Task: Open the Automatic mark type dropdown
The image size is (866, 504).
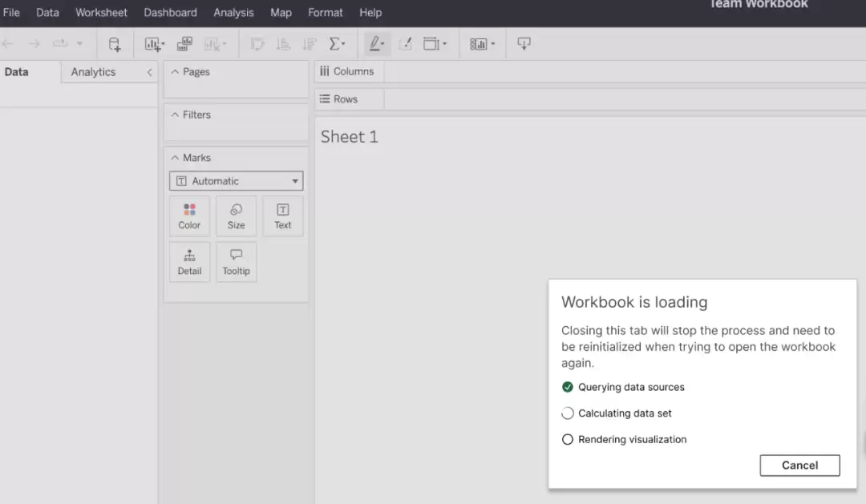Action: coord(237,181)
